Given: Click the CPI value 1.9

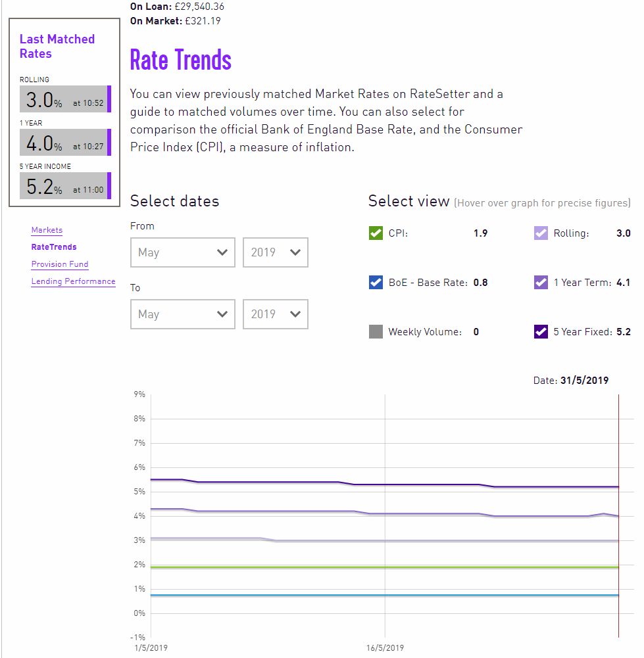Looking at the screenshot, I should tap(481, 233).
